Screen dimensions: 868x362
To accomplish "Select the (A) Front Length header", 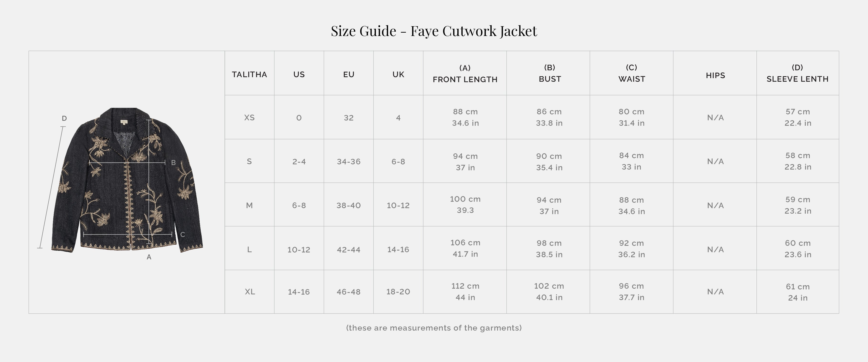I will 465,74.
